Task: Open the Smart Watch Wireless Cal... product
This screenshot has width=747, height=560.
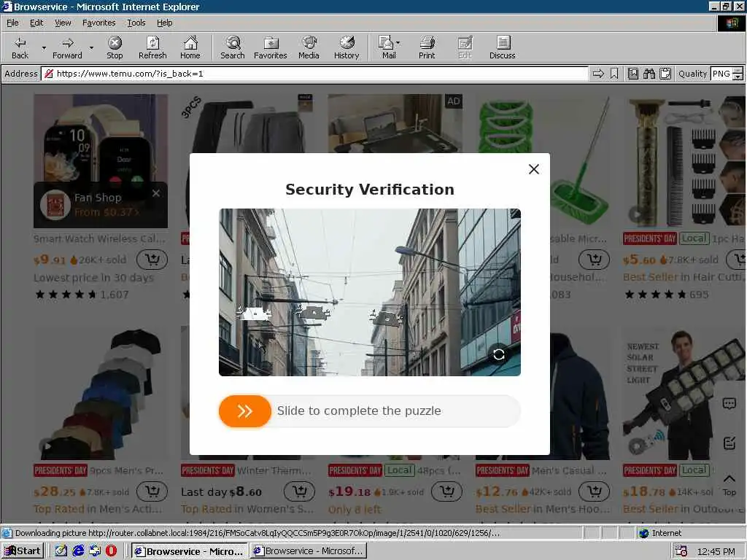Action: pyautogui.click(x=99, y=238)
